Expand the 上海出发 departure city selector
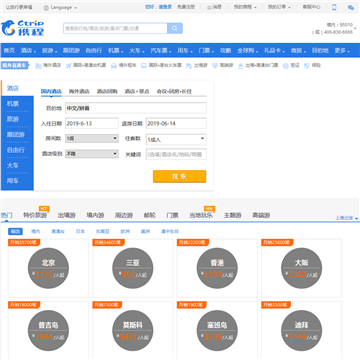This screenshot has width=360, height=360. tap(347, 218)
